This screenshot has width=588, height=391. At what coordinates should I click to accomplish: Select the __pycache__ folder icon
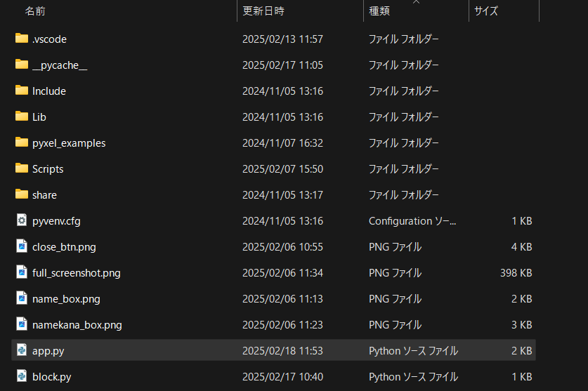pyautogui.click(x=21, y=65)
